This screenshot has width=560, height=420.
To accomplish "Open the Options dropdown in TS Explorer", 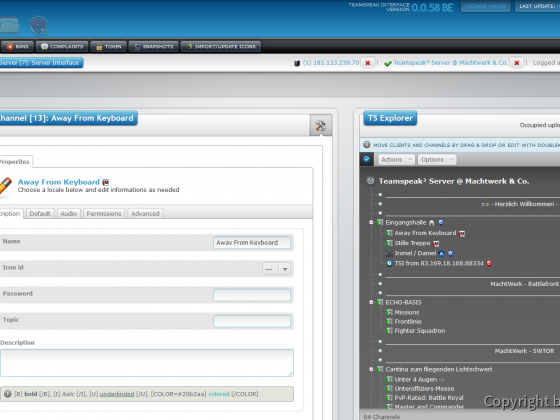I will pyautogui.click(x=436, y=160).
